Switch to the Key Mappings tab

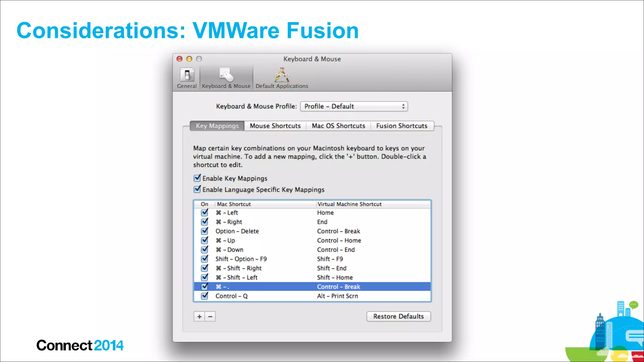pos(217,126)
